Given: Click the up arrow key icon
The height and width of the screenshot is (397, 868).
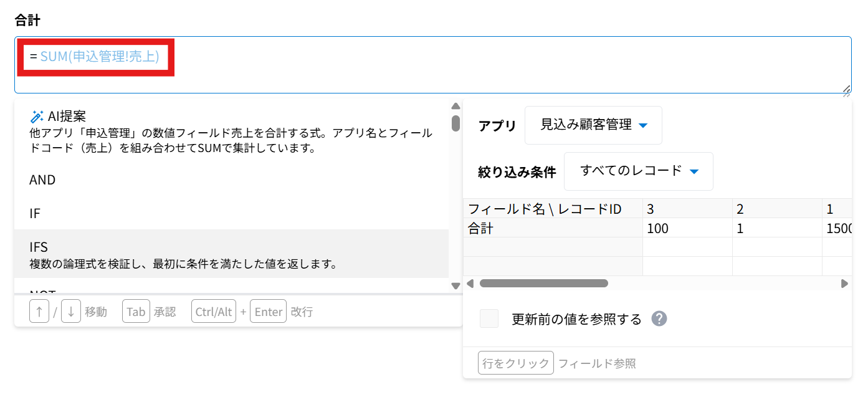Looking at the screenshot, I should [39, 312].
